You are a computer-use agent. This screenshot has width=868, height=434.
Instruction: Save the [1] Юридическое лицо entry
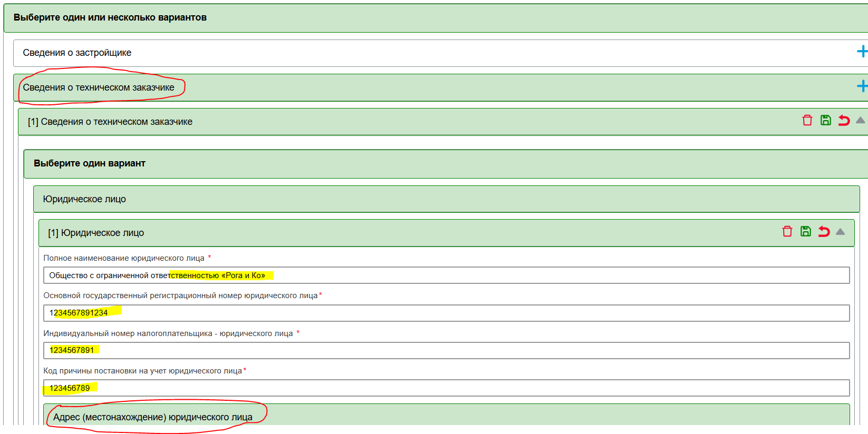(x=805, y=232)
